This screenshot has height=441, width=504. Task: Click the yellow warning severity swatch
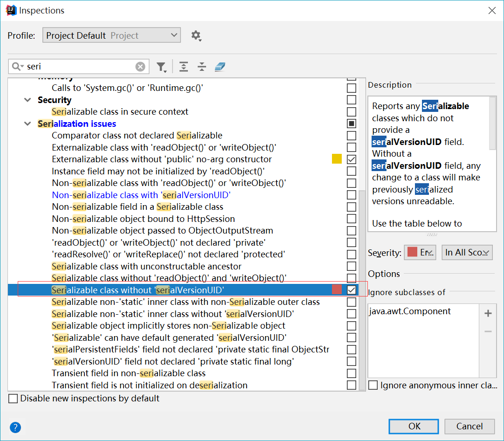click(x=337, y=159)
